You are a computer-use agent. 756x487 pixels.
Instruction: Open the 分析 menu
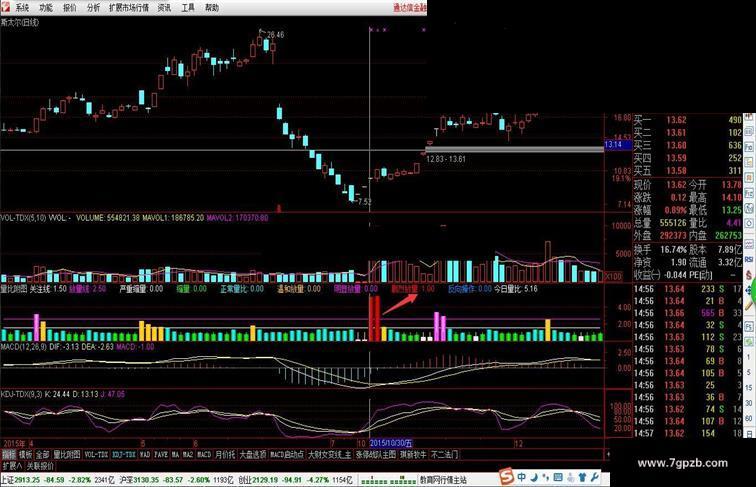[x=94, y=7]
